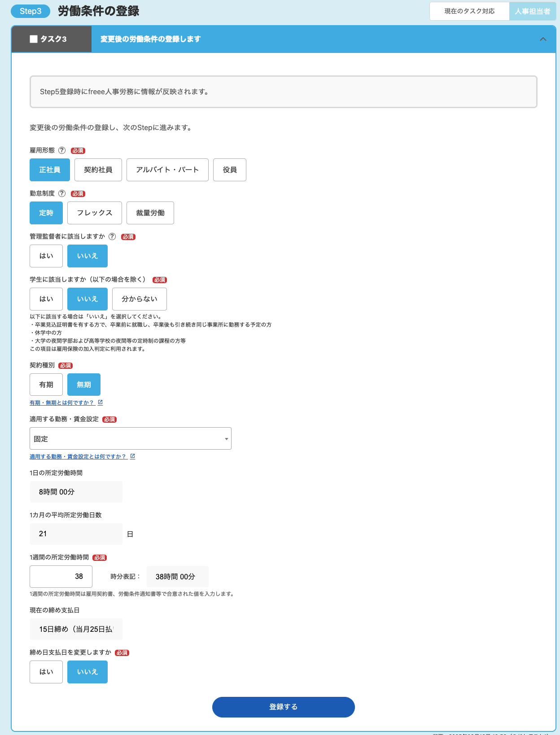Click help icon next to 勤怠制度
Viewport: 560px width, 735px height.
(62, 193)
